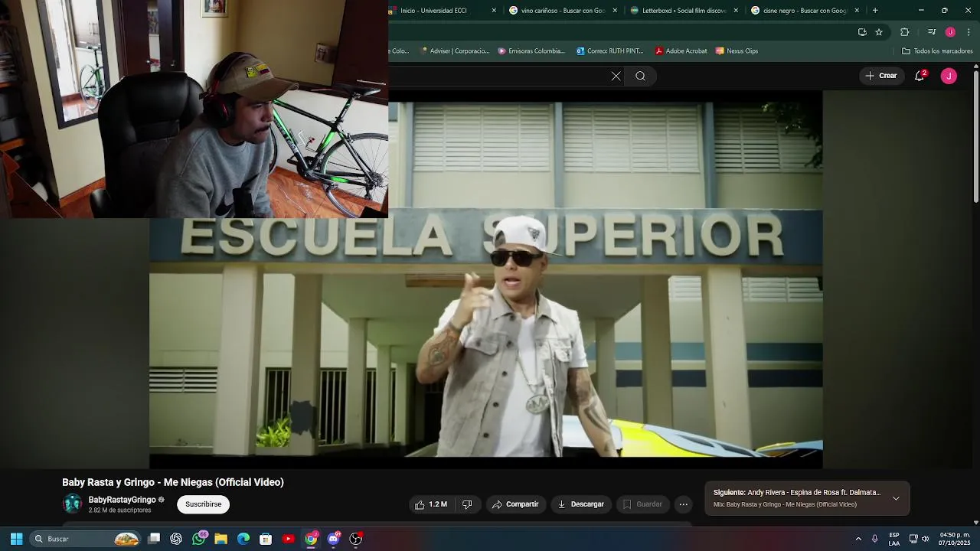Open the BabyRastayGringo channel name link
Viewport: 980px width, 551px height.
click(122, 500)
